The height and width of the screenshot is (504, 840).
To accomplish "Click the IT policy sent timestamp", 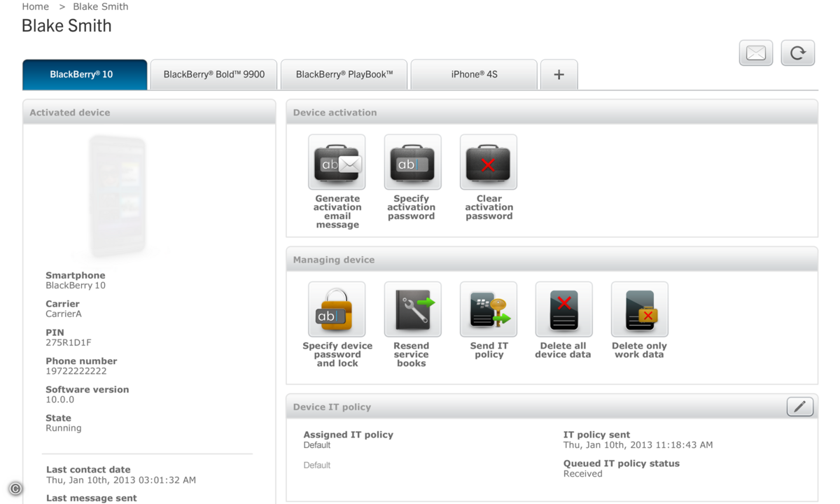I will [638, 444].
